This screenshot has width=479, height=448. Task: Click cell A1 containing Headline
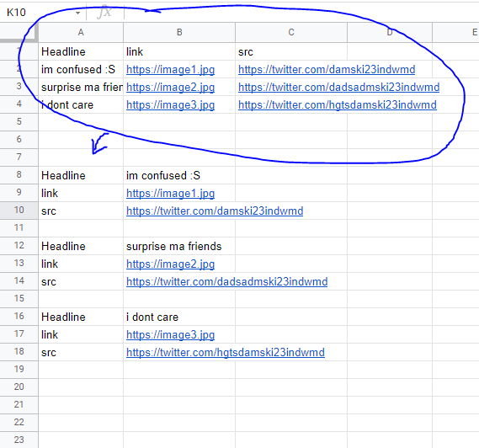(x=81, y=51)
